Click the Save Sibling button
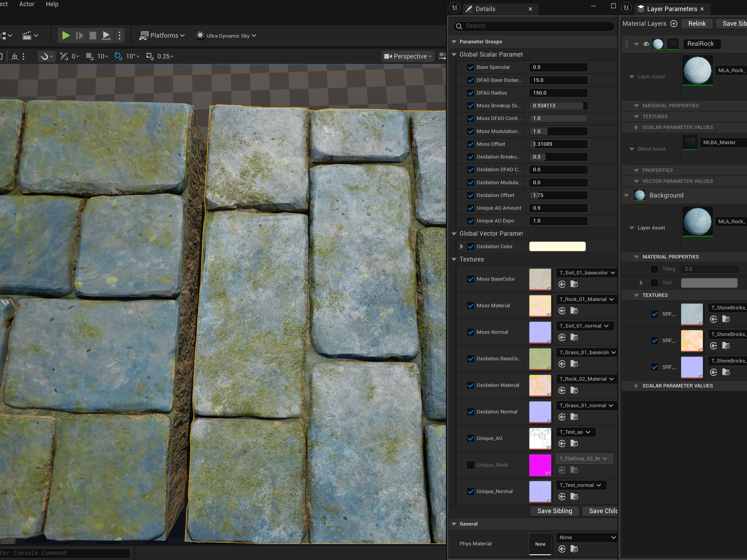The width and height of the screenshot is (747, 560). pos(555,511)
